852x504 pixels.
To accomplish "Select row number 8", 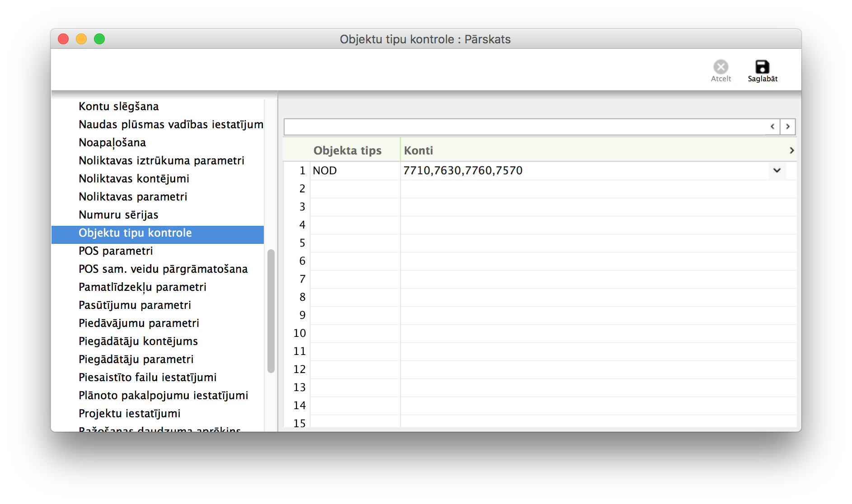I will coord(302,297).
